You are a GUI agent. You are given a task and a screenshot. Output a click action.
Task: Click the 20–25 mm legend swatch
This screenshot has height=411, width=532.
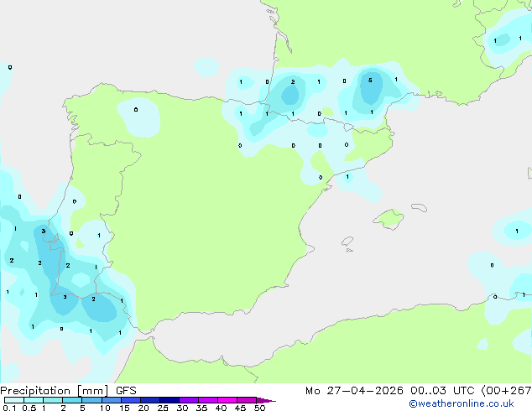point(150,400)
